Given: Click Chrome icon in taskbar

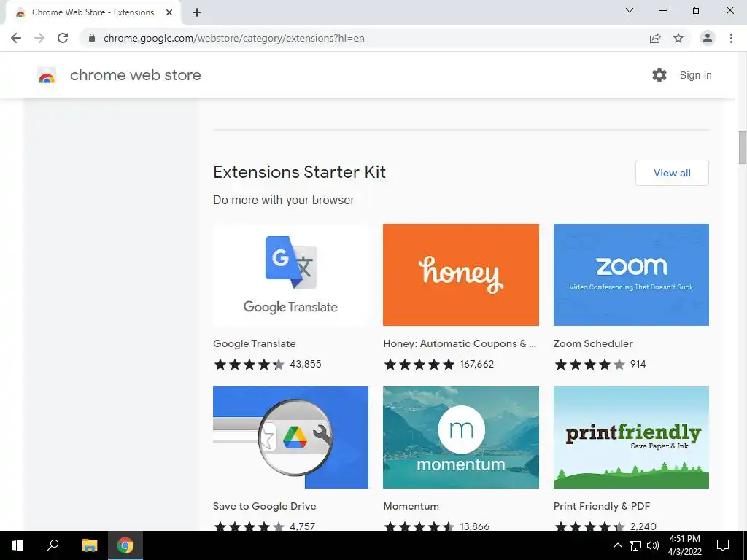Looking at the screenshot, I should (125, 545).
